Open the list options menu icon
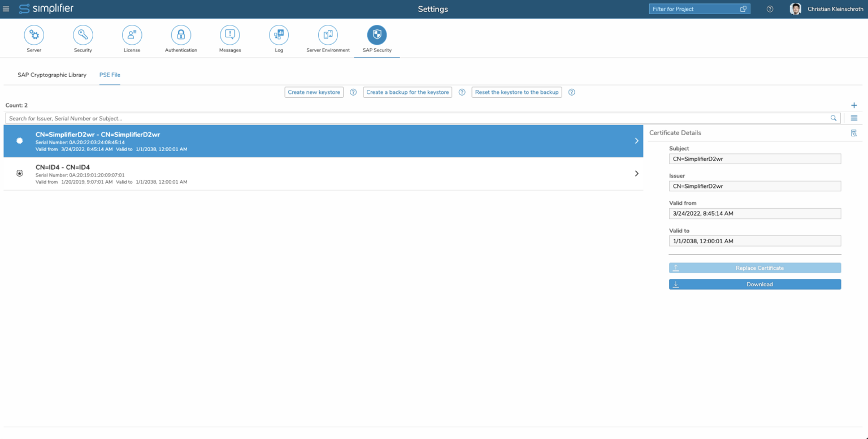The height and width of the screenshot is (439, 868). (x=854, y=118)
